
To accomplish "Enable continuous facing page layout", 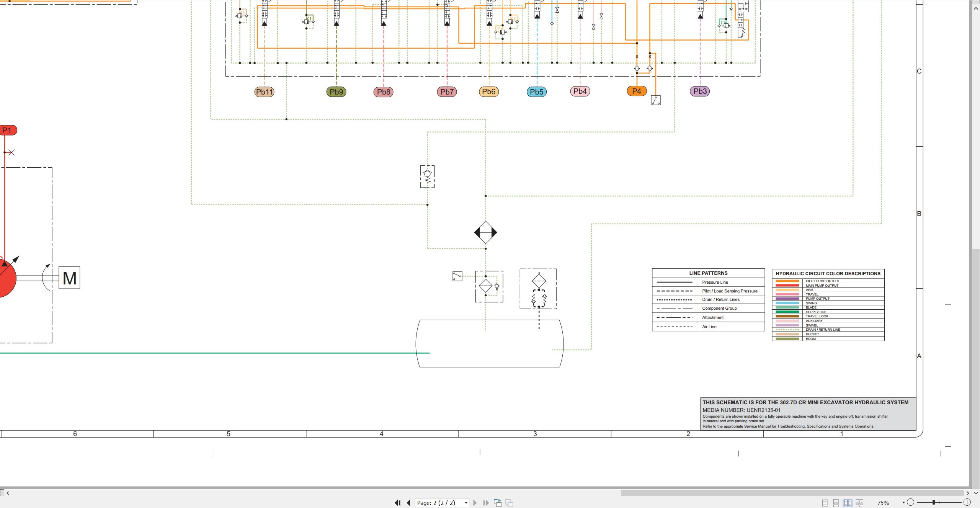I will (x=859, y=503).
